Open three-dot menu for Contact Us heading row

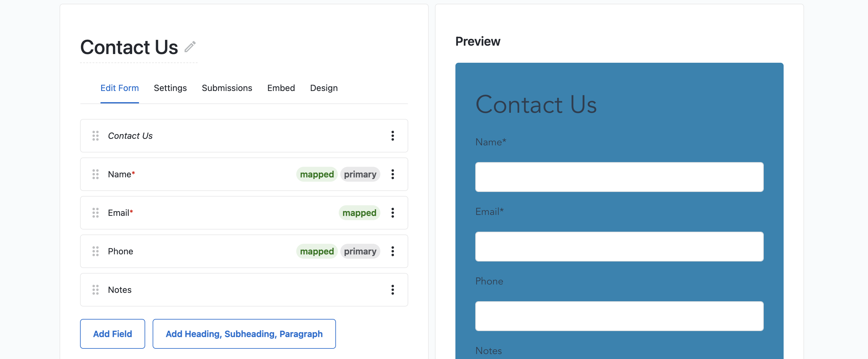(392, 136)
